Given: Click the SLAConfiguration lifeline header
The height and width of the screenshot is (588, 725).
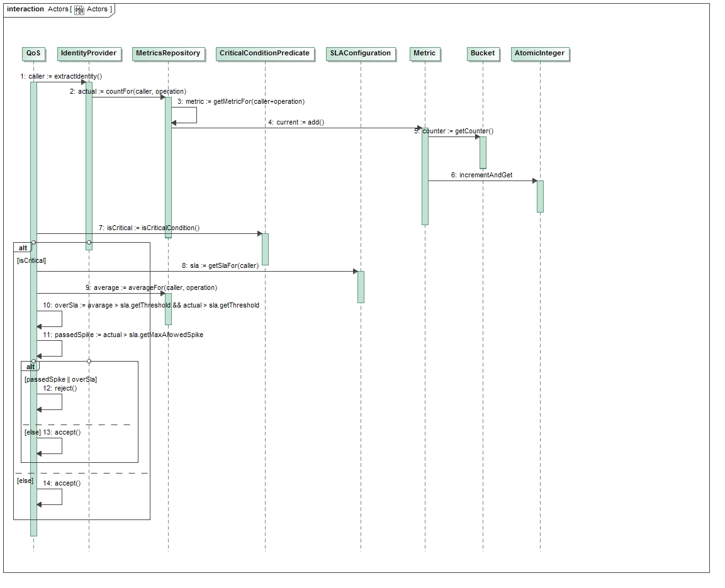Looking at the screenshot, I should tap(361, 53).
